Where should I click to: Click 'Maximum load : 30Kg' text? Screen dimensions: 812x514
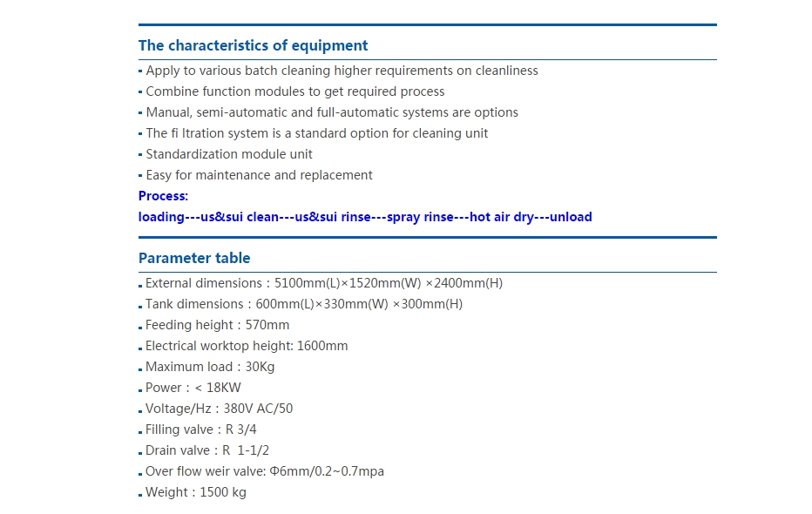210,367
